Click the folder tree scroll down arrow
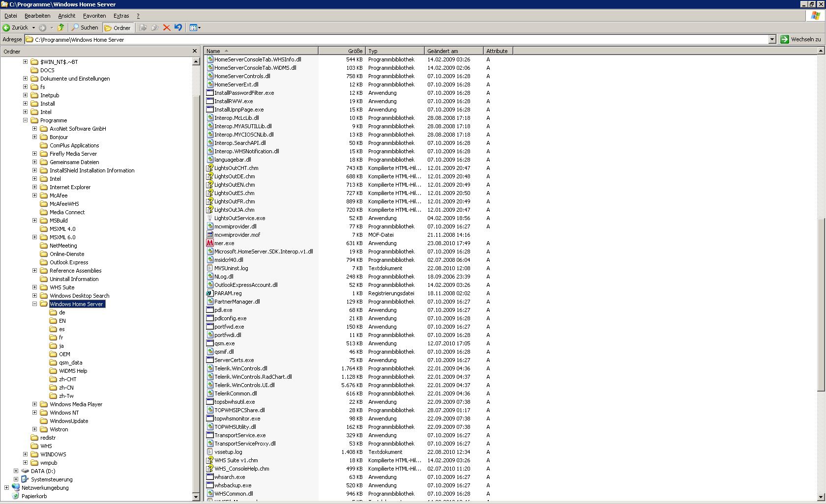 pyautogui.click(x=196, y=497)
